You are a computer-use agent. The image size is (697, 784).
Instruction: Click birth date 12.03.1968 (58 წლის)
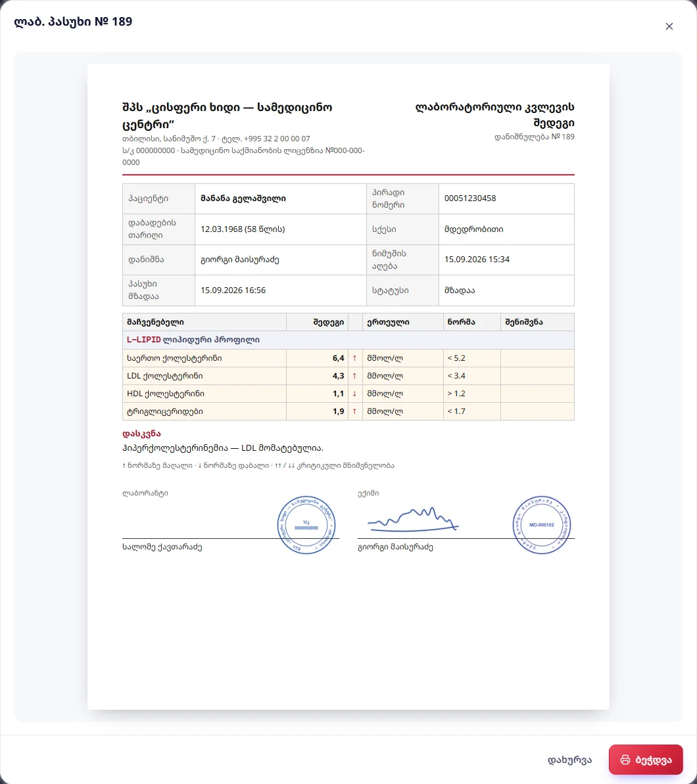coord(243,229)
